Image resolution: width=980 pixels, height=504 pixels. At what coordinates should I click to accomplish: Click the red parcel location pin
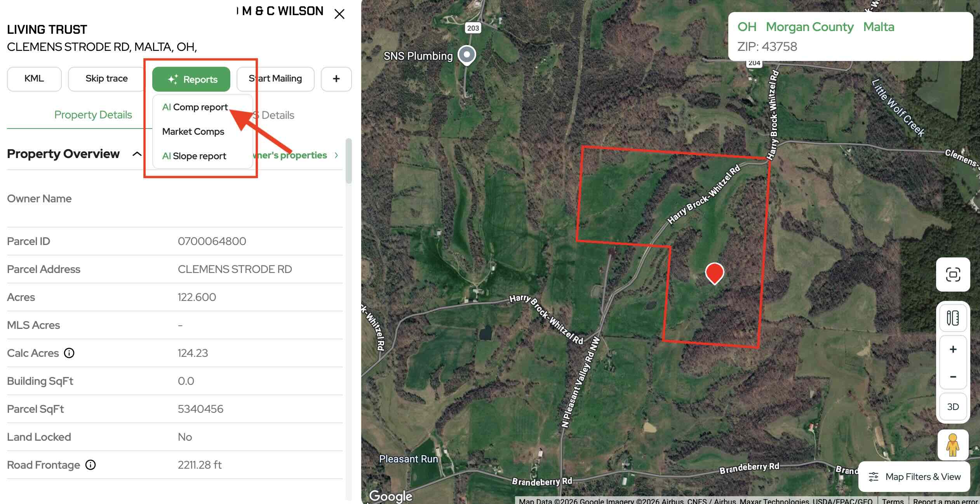(x=714, y=273)
